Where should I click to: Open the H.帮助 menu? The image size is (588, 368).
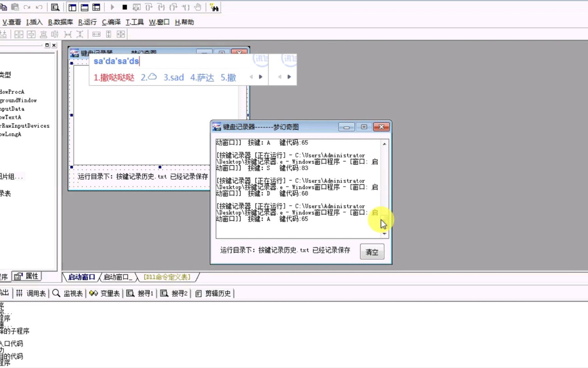(184, 22)
